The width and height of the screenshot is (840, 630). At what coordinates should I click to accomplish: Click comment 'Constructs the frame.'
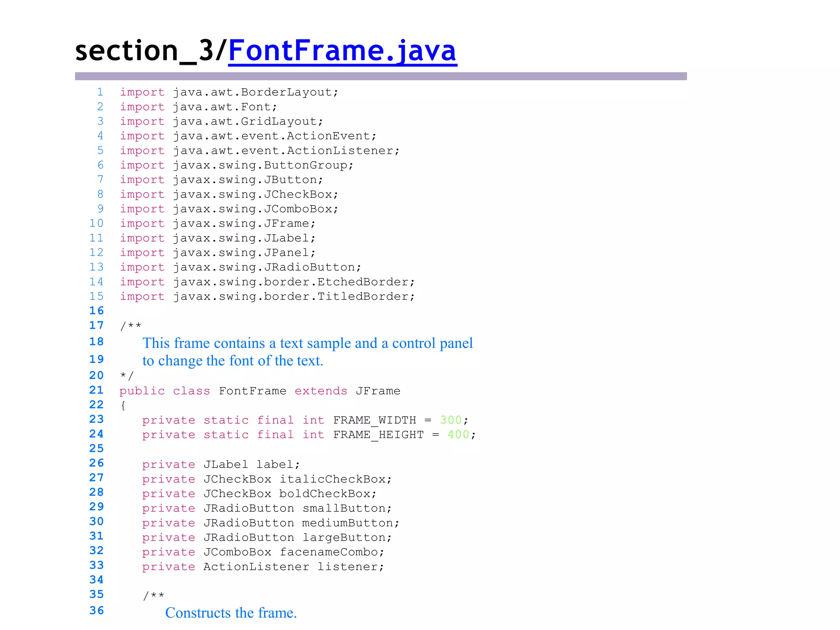pyautogui.click(x=231, y=613)
